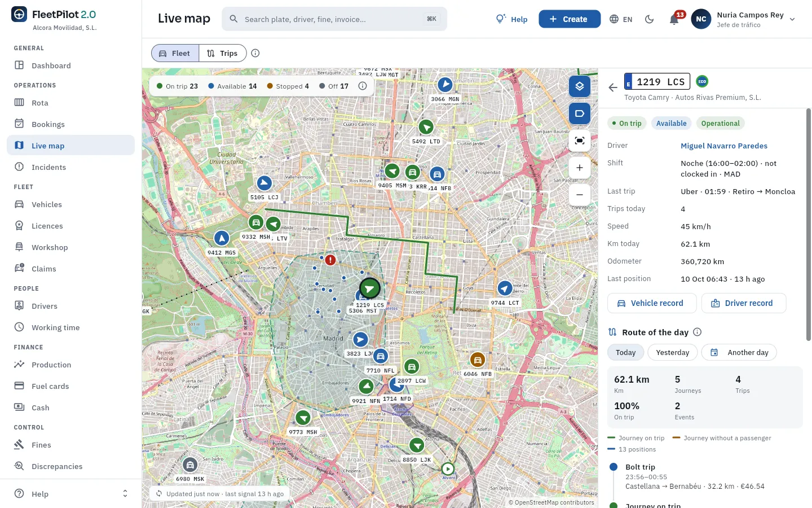The width and height of the screenshot is (812, 508).
Task: Open the map layers control
Action: click(580, 86)
